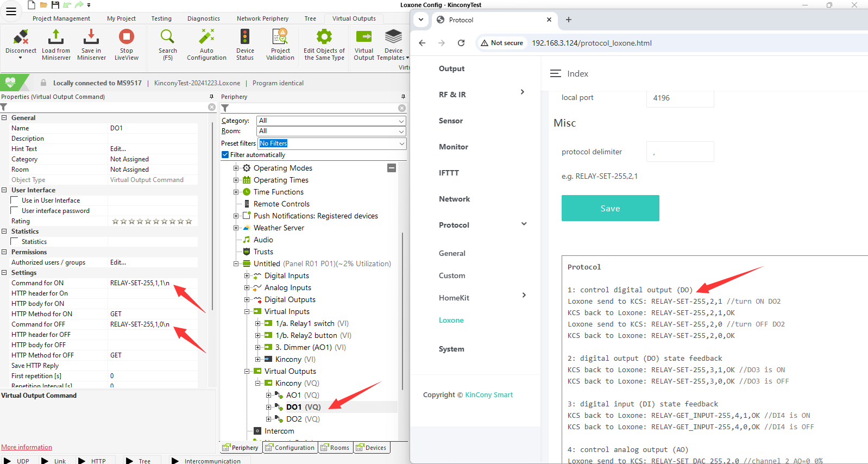Click the protocol delimiter input field

pyautogui.click(x=680, y=152)
